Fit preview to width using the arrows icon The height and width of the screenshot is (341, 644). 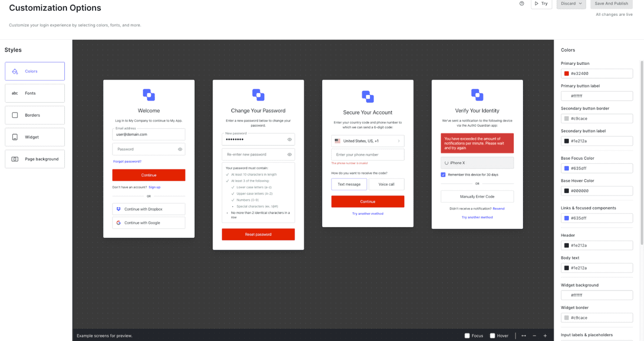click(x=523, y=335)
